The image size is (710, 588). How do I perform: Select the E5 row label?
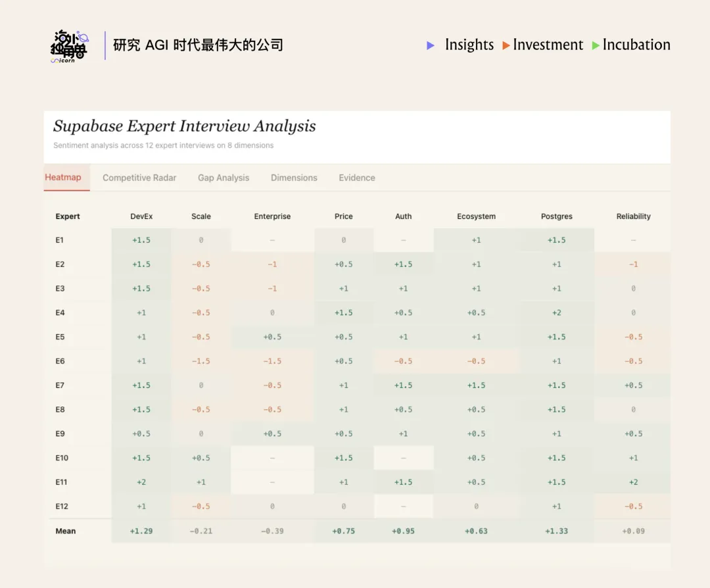pos(60,337)
